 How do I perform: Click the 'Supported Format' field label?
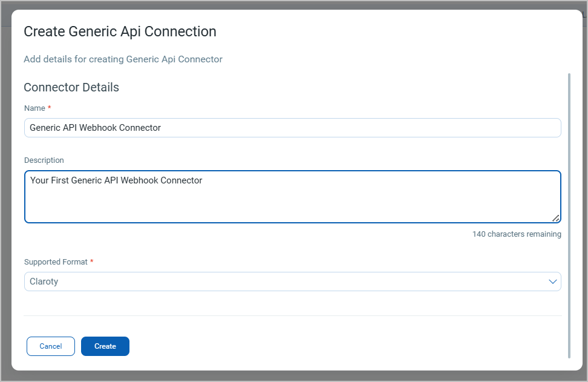pyautogui.click(x=56, y=262)
